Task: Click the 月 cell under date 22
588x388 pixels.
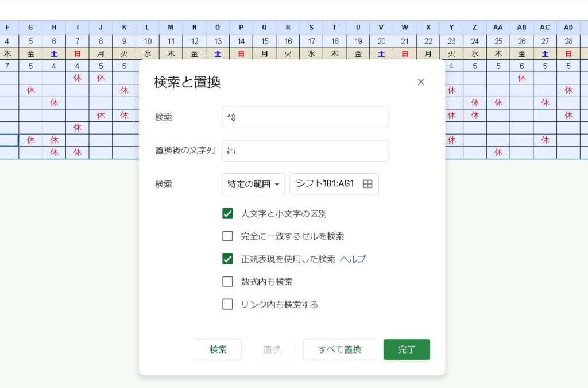Action: point(428,53)
